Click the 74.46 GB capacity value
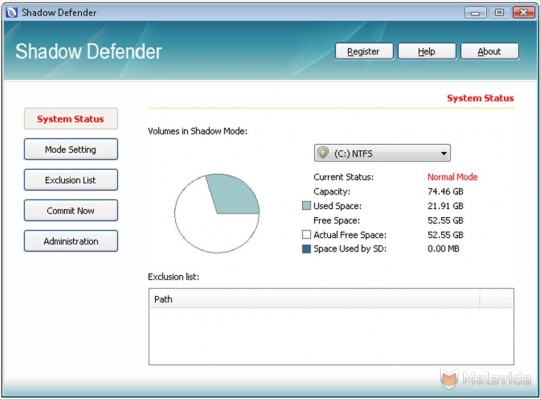Screen dimensions: 541x400 [x=445, y=191]
